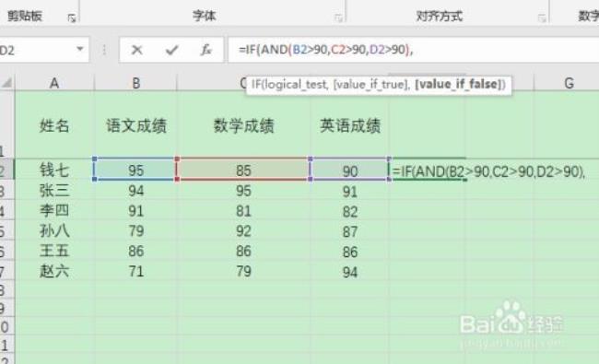Click IF function name in the tooltip
This screenshot has height=364, width=599.
[255, 84]
